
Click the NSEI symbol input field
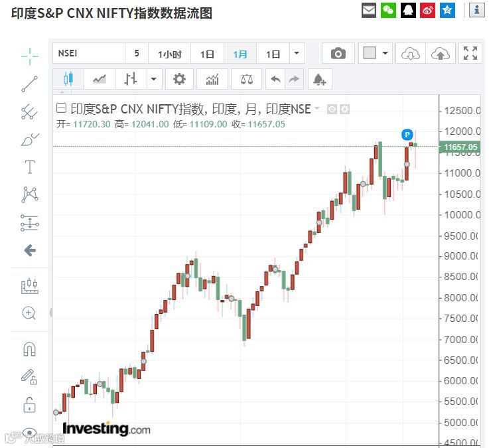pos(89,53)
